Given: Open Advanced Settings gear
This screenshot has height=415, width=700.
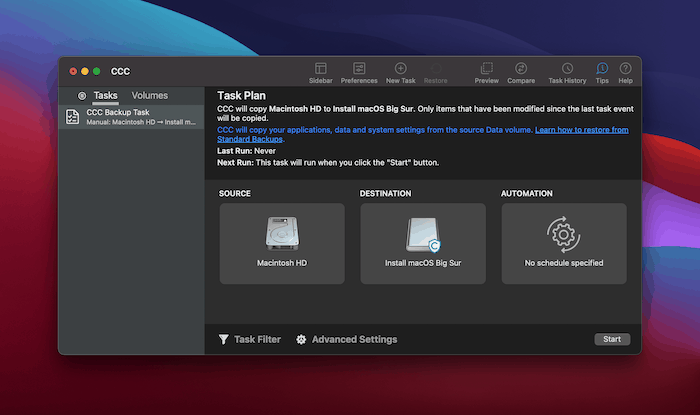Looking at the screenshot, I should [301, 340].
